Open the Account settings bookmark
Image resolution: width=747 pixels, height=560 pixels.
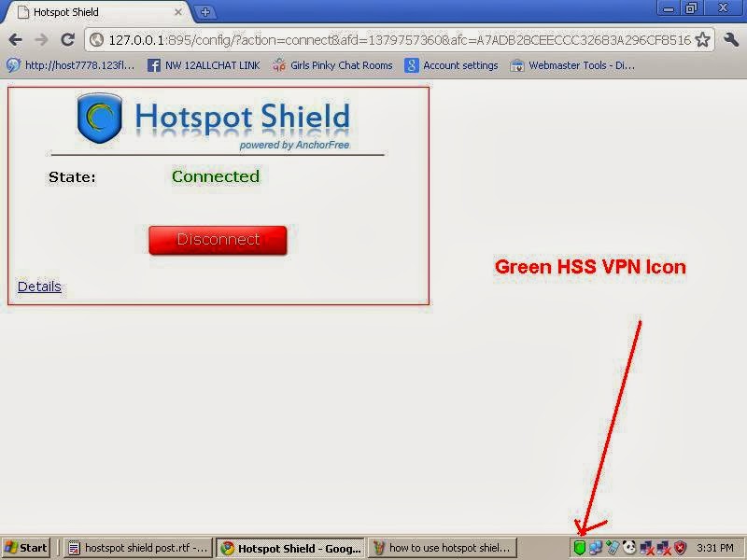451,65
